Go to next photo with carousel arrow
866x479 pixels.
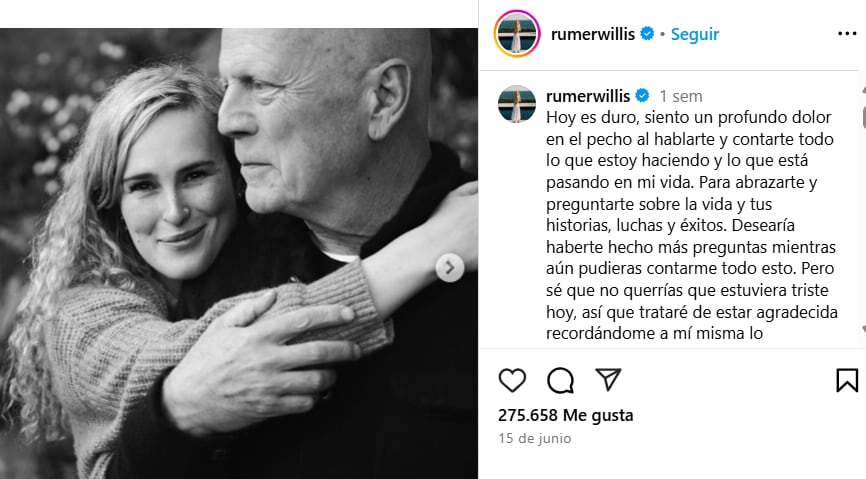[x=450, y=268]
